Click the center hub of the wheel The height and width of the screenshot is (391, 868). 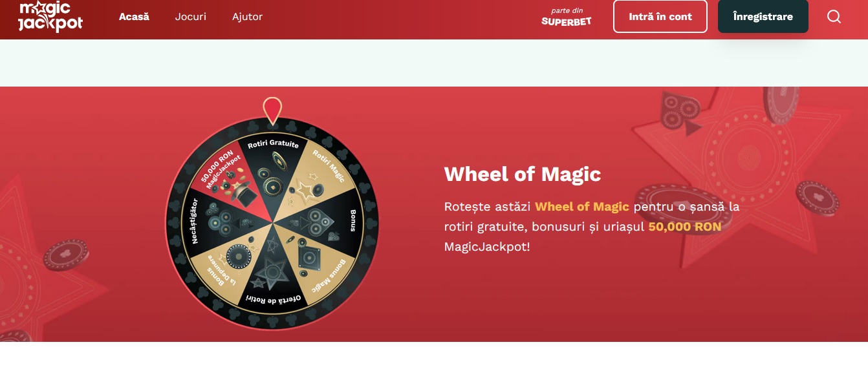tap(272, 224)
